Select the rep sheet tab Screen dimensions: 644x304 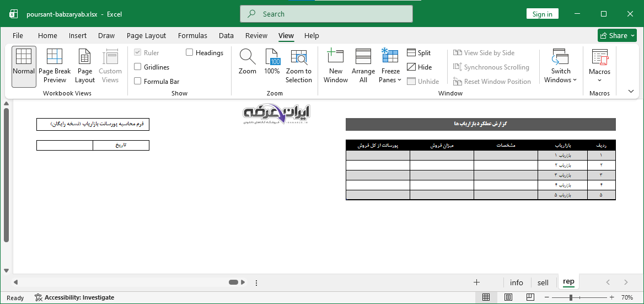[568, 282]
